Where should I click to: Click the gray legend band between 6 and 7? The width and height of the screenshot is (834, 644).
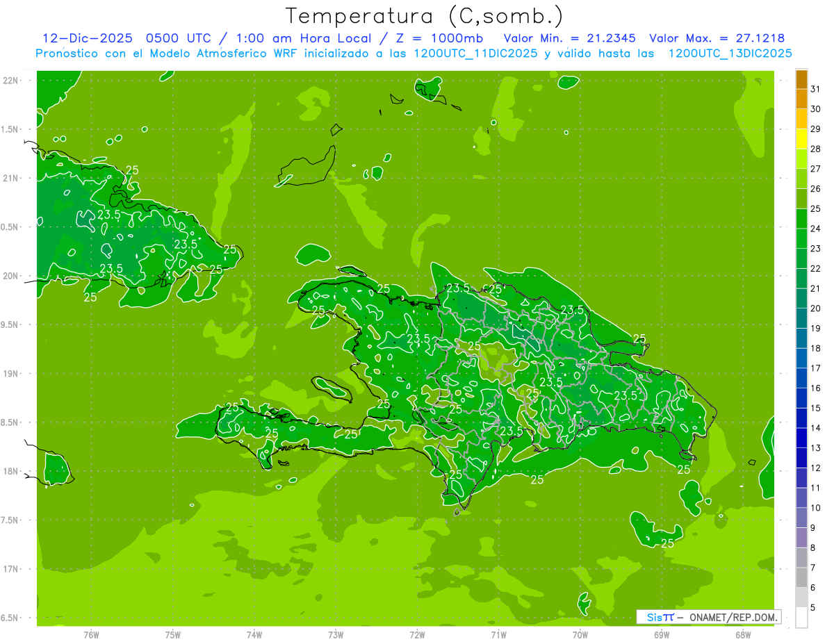[801, 577]
